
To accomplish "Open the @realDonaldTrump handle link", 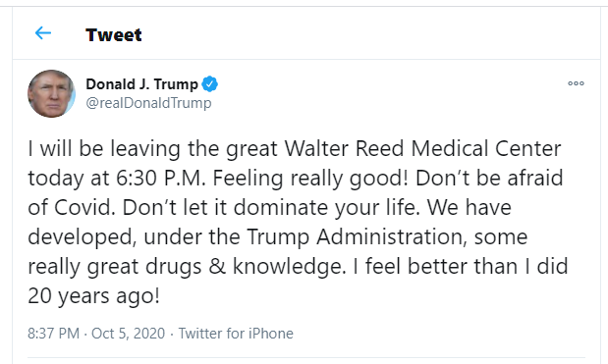I will 149,103.
